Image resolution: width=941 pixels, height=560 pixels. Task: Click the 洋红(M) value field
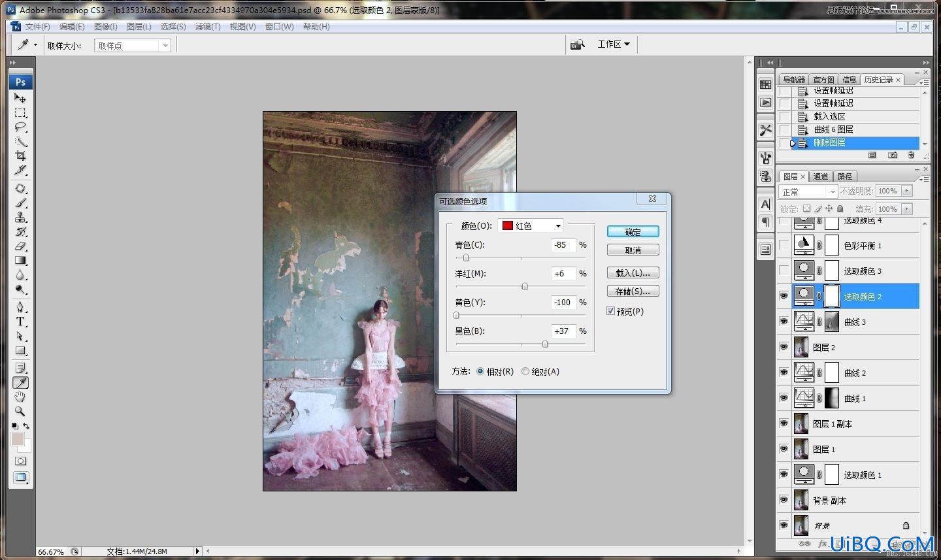point(564,274)
